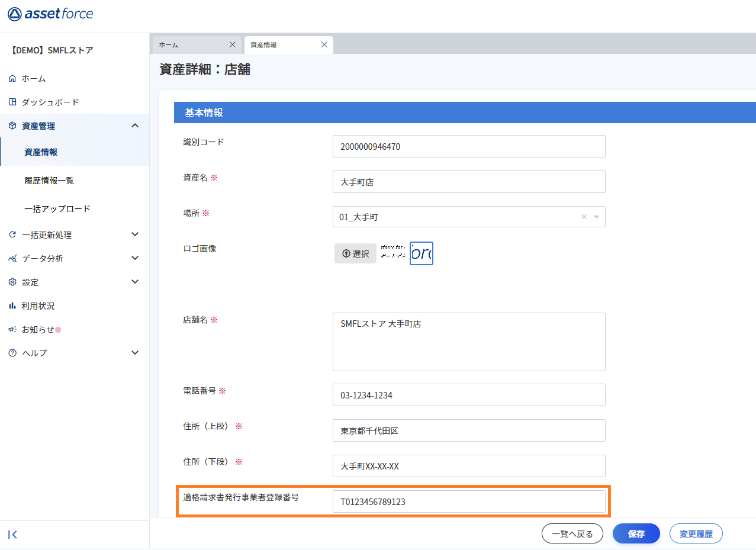Viewport: 756px width, 550px height.
Task: Click the asset force logo
Action: 50,14
